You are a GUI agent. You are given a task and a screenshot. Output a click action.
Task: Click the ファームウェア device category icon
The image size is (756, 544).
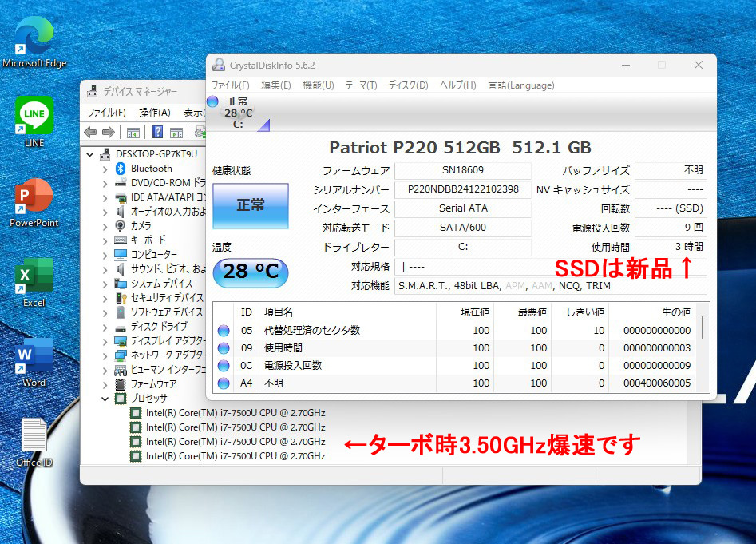[121, 384]
